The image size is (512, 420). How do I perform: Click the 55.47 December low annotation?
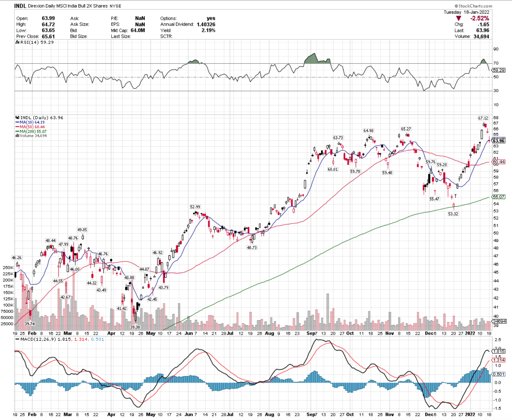tap(434, 199)
